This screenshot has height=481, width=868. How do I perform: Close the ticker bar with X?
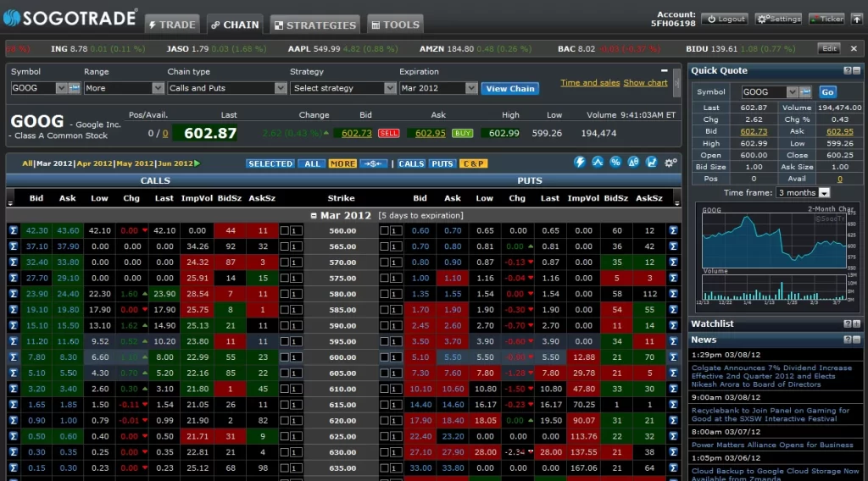pos(854,48)
